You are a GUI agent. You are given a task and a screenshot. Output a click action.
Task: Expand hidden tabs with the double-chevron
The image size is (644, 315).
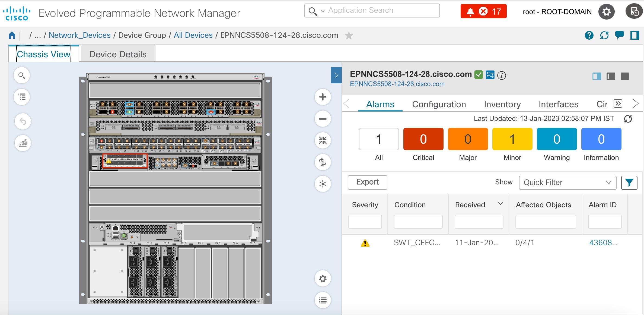pyautogui.click(x=618, y=103)
